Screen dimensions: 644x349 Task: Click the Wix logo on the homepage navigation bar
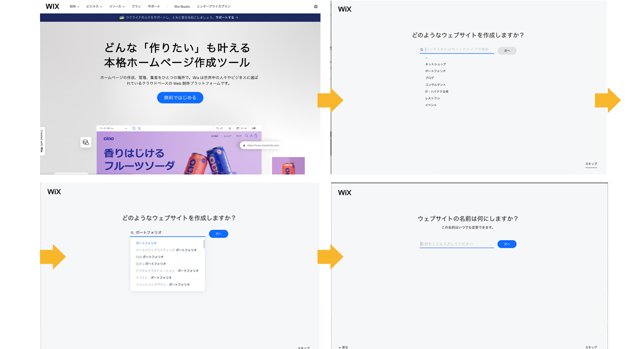[x=52, y=6]
